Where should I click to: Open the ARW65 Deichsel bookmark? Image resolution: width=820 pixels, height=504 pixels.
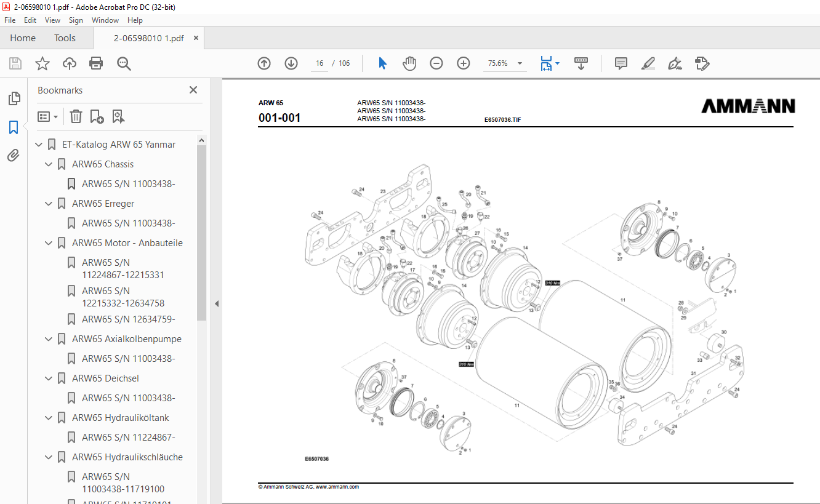tap(105, 378)
